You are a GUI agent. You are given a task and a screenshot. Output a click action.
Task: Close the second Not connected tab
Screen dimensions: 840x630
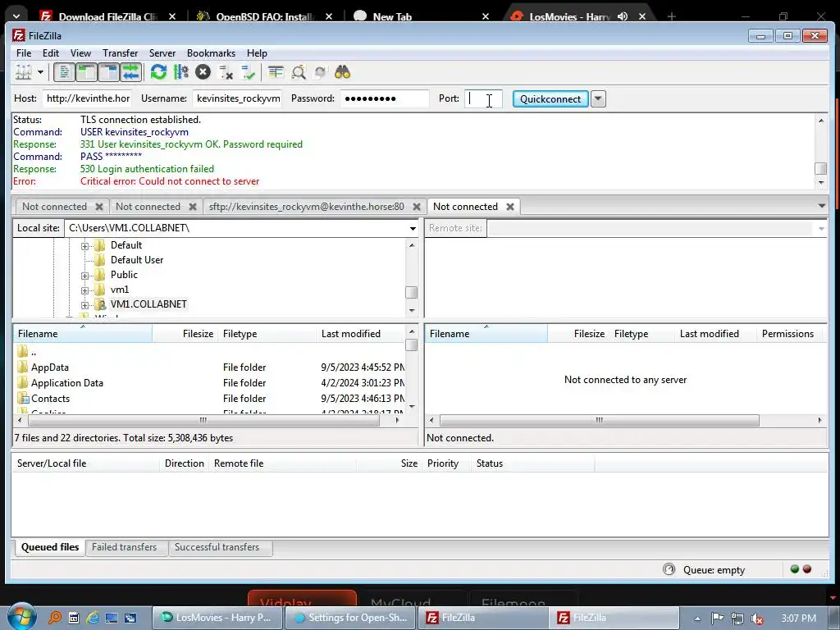(x=193, y=207)
